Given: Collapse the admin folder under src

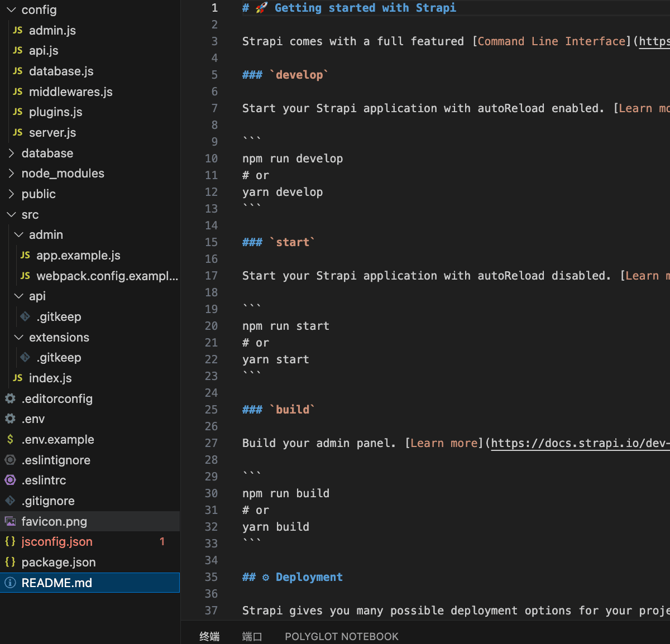Looking at the screenshot, I should 18,234.
